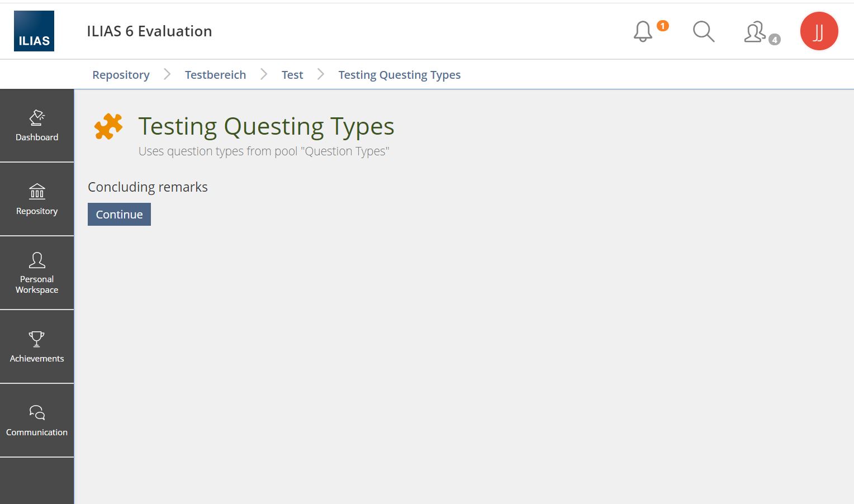Viewport: 854px width, 504px height.
Task: Click the orange notification count badge
Action: click(663, 26)
